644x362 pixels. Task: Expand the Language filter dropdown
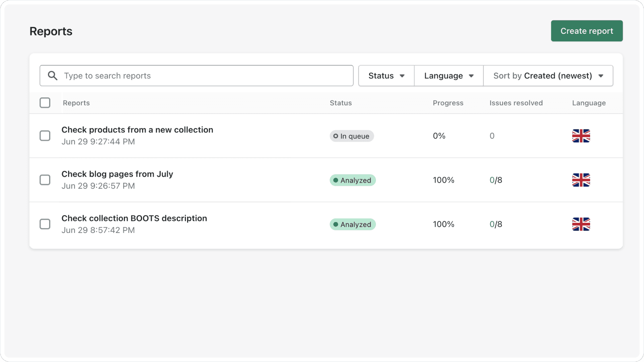click(448, 76)
